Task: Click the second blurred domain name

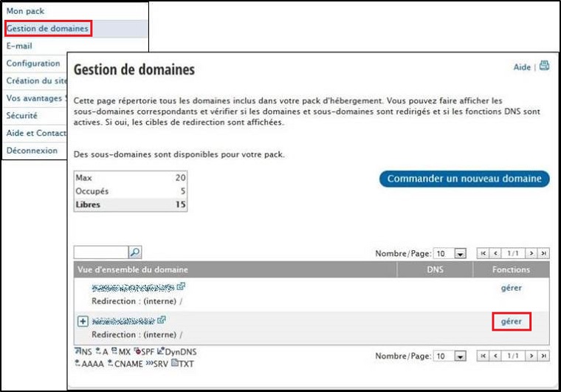Action: [x=123, y=321]
